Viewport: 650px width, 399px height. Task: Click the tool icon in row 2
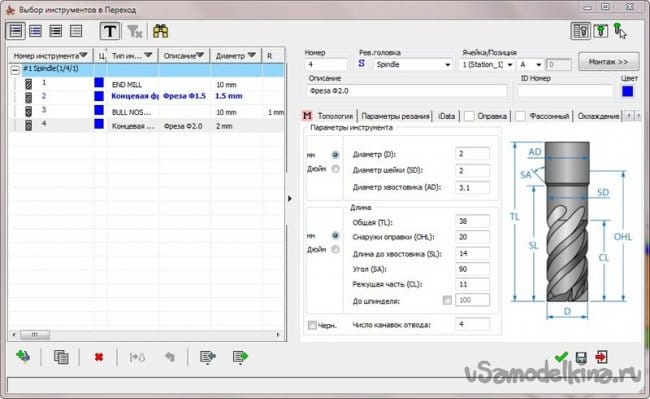(x=28, y=98)
